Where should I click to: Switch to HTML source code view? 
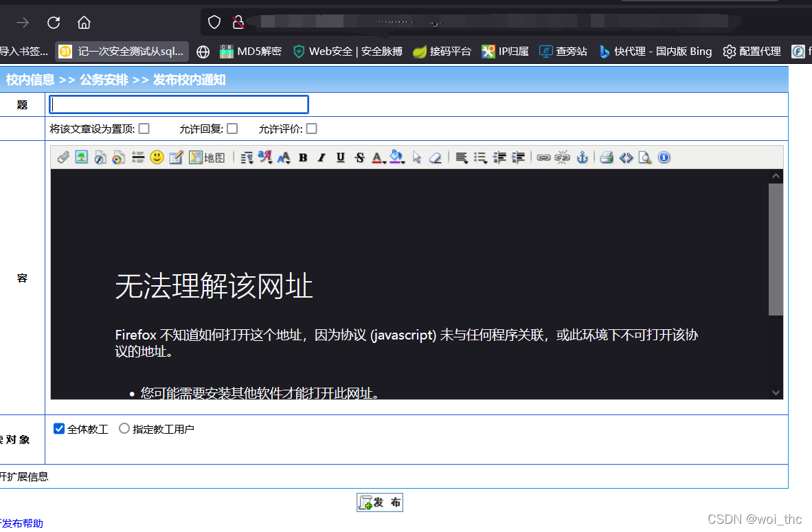(626, 157)
